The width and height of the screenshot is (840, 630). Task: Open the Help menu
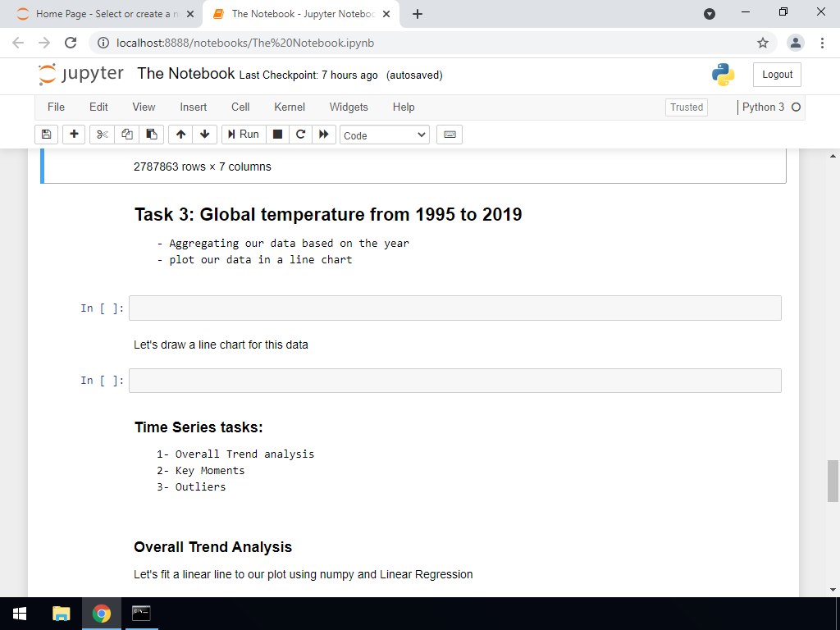(404, 107)
